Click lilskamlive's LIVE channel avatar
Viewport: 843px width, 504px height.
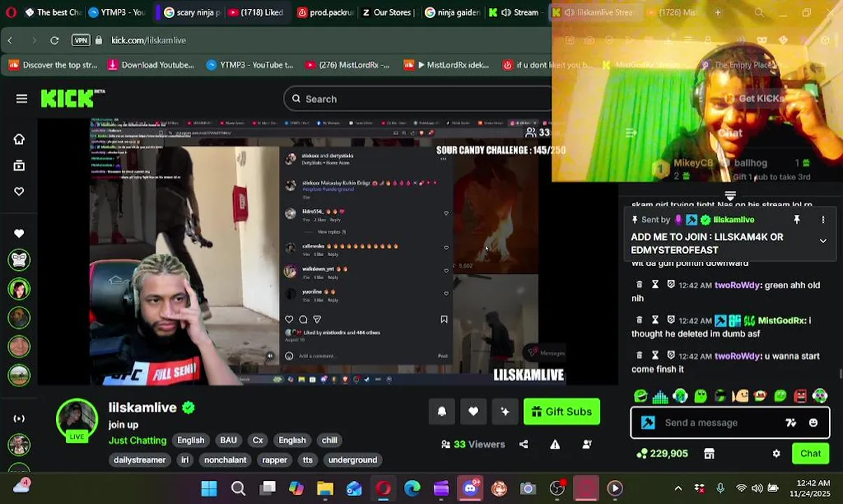[x=77, y=419]
